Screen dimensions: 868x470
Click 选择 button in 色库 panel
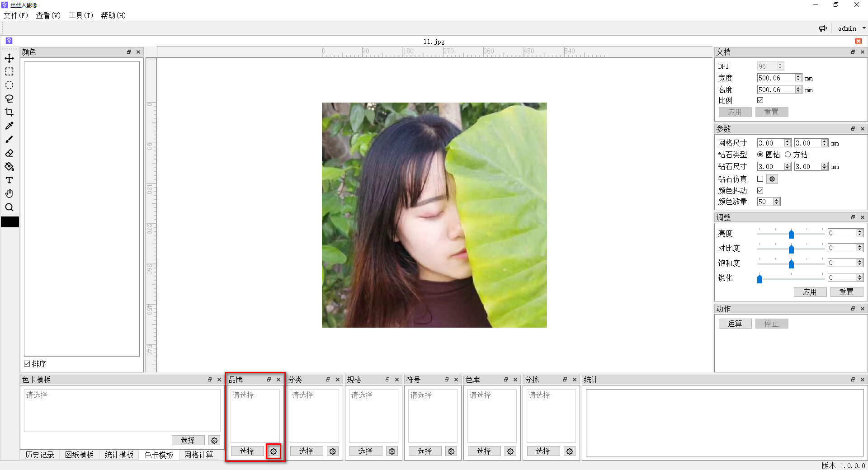pyautogui.click(x=484, y=451)
